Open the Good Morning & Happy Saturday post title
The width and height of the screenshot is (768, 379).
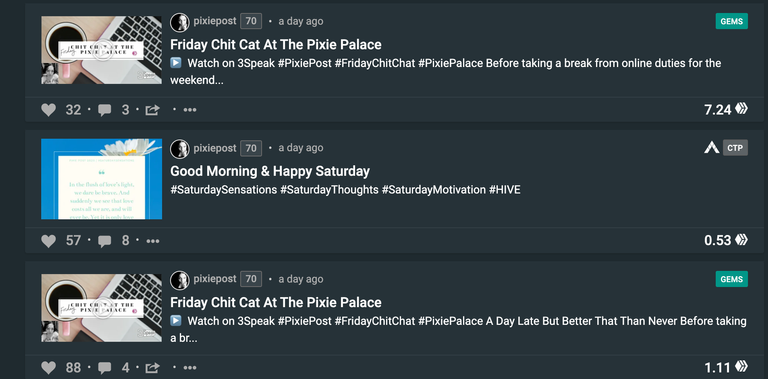270,171
